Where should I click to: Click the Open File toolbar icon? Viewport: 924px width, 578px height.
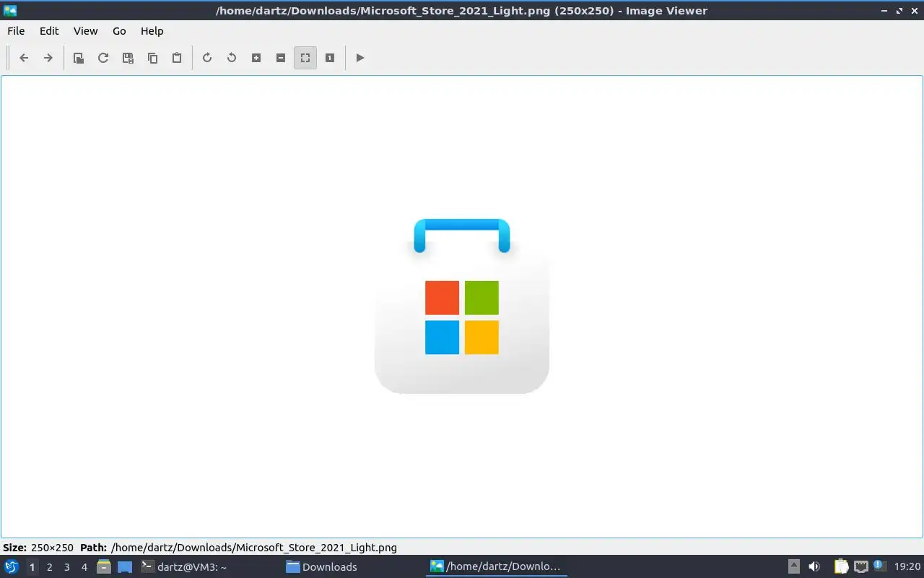pyautogui.click(x=79, y=58)
